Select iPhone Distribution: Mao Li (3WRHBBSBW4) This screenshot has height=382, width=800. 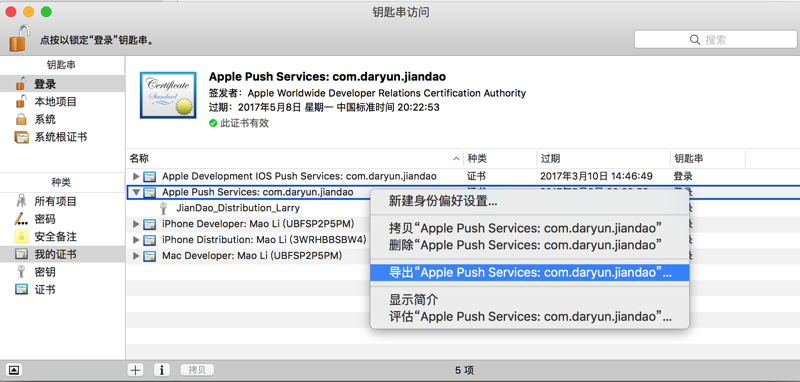tap(264, 239)
